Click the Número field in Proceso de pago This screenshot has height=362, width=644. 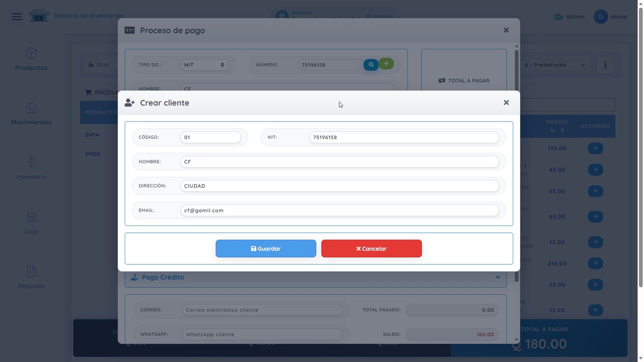click(330, 65)
